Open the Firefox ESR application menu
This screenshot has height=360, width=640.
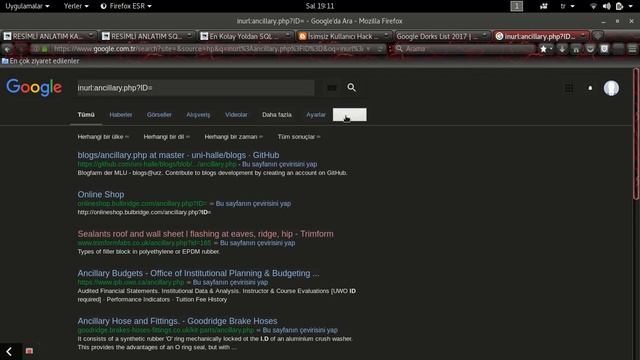click(126, 6)
